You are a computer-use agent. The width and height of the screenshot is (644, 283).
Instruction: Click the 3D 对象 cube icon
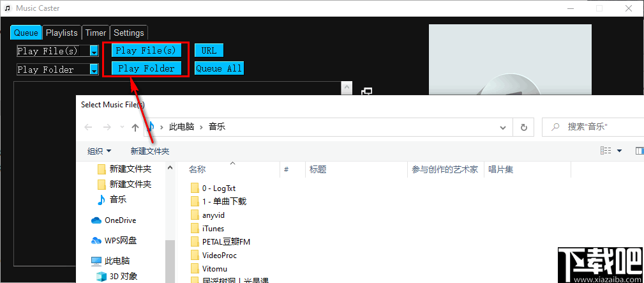click(x=101, y=277)
